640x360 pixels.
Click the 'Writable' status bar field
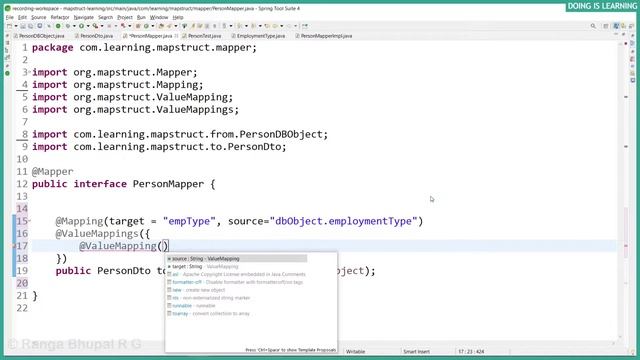coord(356,351)
